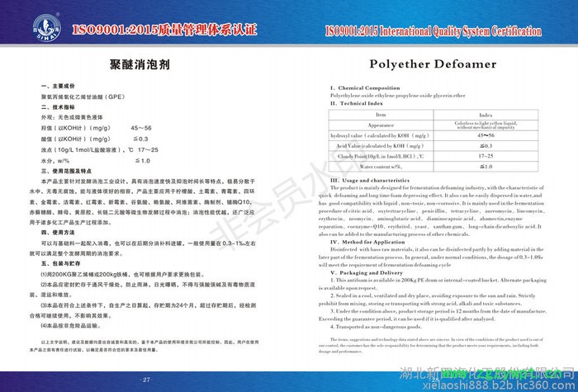Click the '浊点 (10g/L 1mol/L盐酸溶液)' label

click(87, 150)
